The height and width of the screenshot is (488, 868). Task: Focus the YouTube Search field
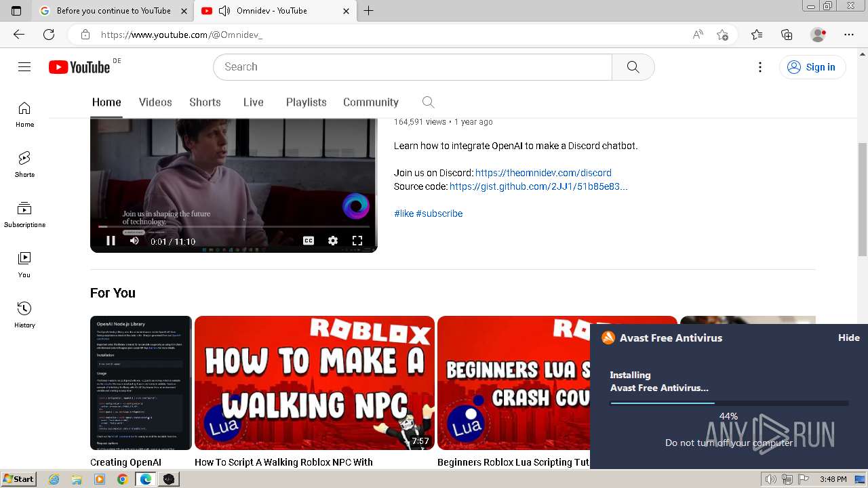coord(413,67)
